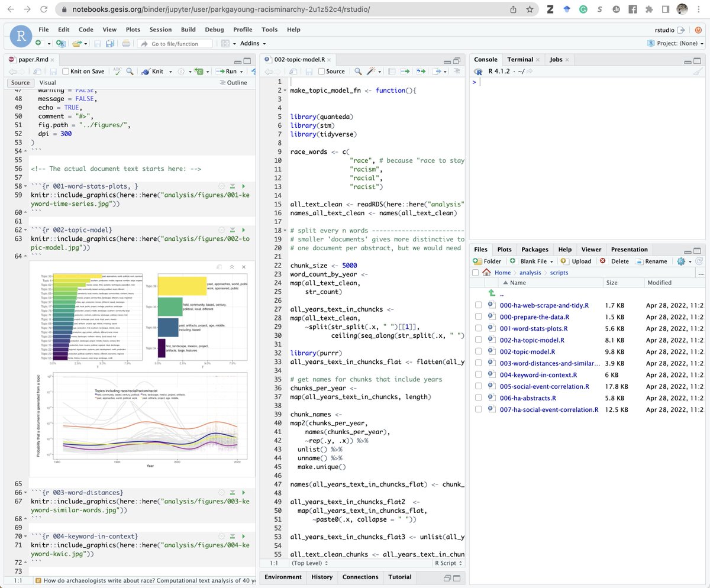Open the Session menu

pos(160,30)
